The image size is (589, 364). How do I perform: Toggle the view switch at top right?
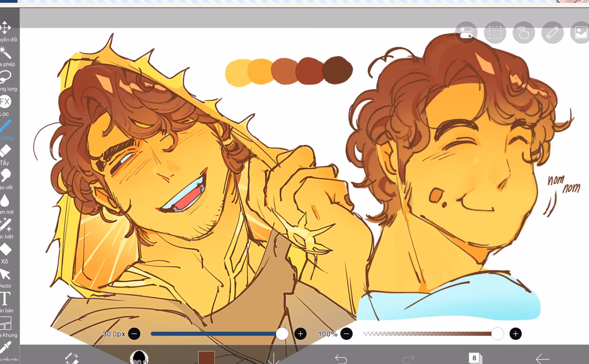point(466,32)
